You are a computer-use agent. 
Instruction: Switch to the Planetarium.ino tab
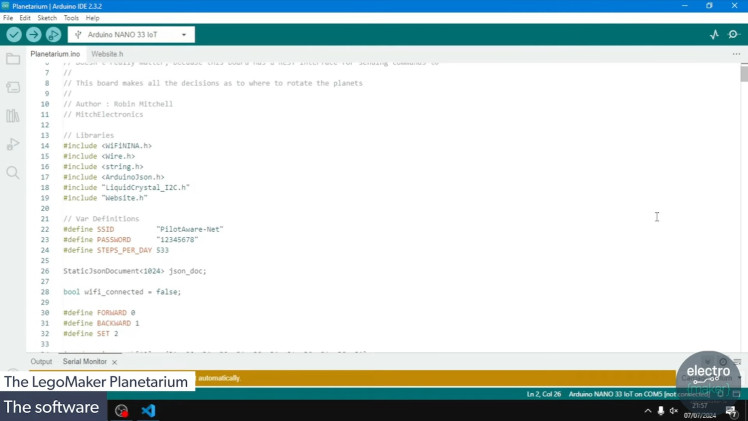click(55, 54)
